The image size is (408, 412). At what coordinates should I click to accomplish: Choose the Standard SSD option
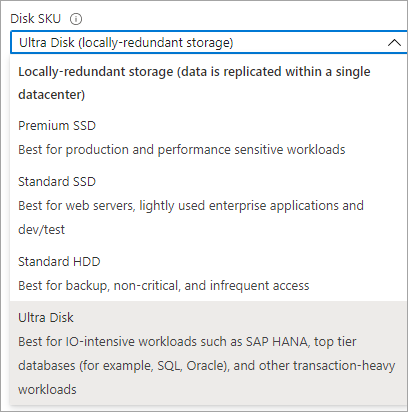[209, 205]
